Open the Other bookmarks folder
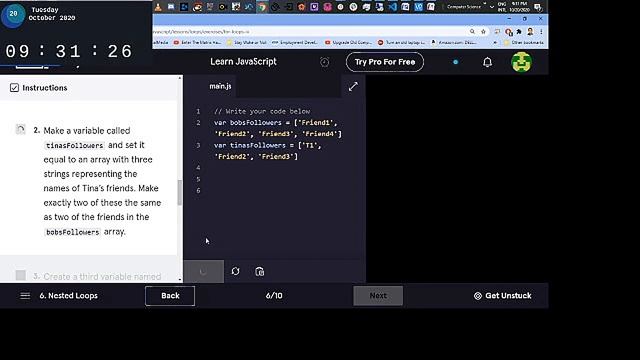This screenshot has height=360, width=640. (x=524, y=42)
